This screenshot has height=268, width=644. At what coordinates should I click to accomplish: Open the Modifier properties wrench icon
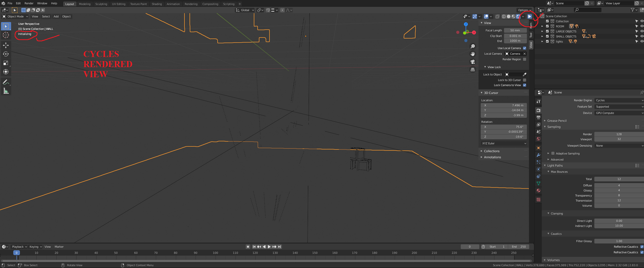click(x=538, y=155)
